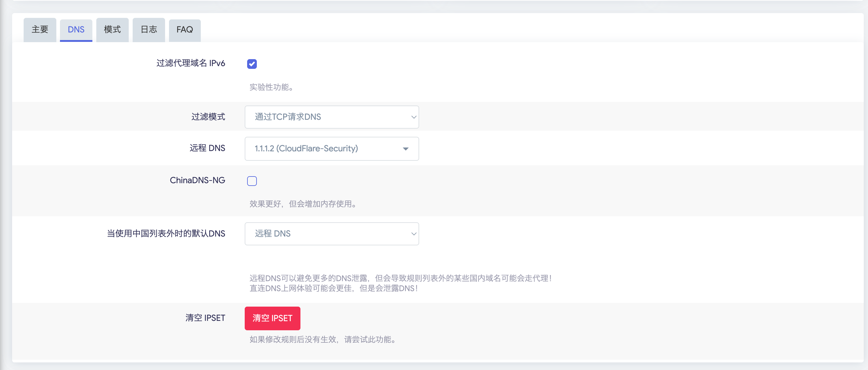The image size is (868, 370).
Task: Click the 通过TCP请求DNS selected value
Action: 288,117
